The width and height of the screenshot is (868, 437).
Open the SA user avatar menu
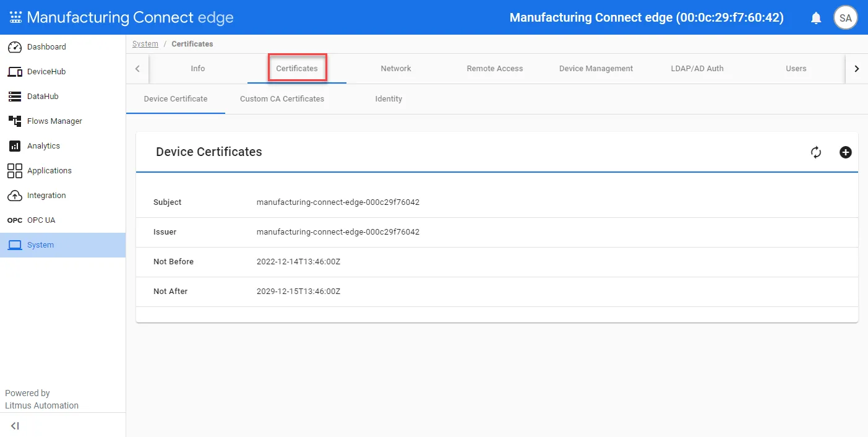(846, 18)
